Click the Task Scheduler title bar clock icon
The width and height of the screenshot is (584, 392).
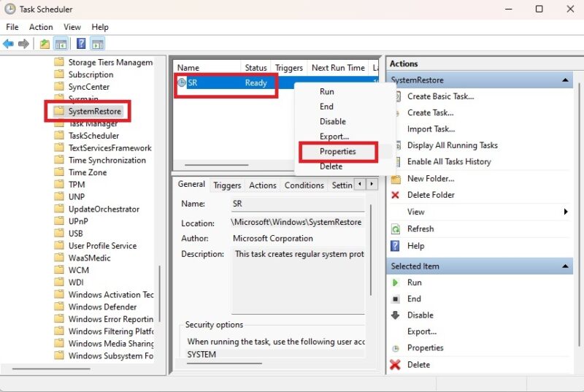pyautogui.click(x=10, y=9)
